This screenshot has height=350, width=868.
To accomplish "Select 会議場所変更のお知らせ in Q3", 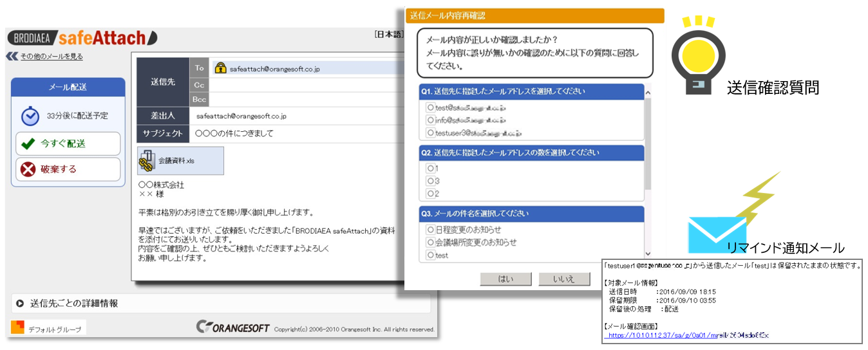I will (x=430, y=242).
